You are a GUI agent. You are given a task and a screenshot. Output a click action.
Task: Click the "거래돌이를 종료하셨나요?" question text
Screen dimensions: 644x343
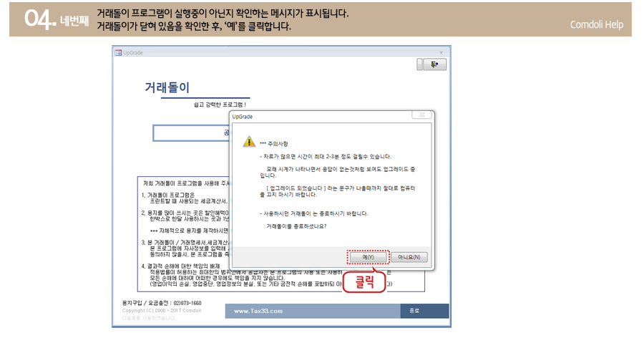pos(296,226)
